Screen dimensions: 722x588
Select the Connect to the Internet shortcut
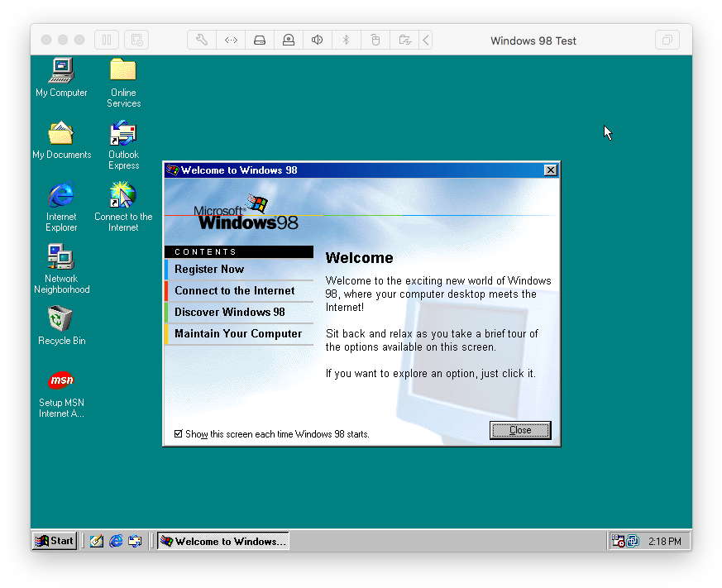coord(123,207)
